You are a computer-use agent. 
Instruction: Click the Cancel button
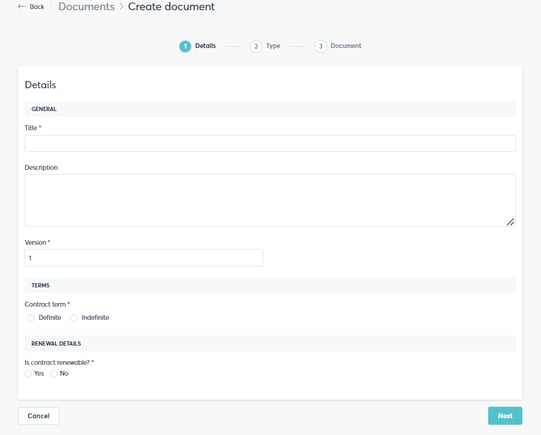pos(39,416)
